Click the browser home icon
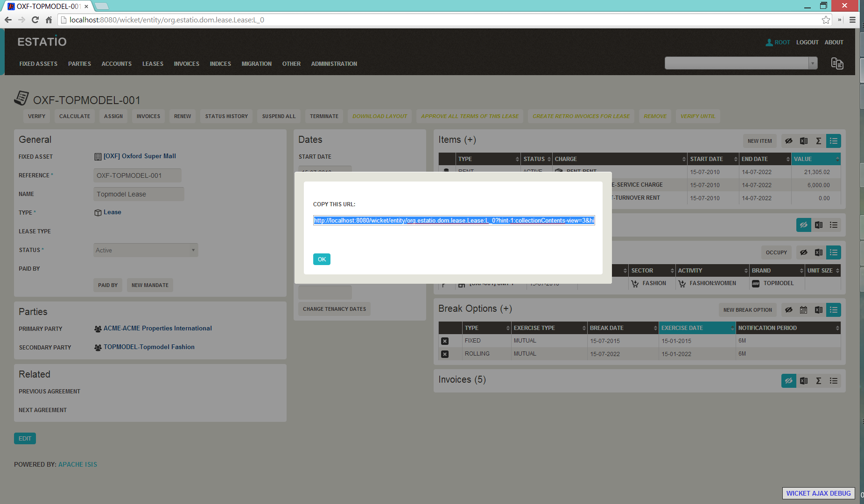 49,20
